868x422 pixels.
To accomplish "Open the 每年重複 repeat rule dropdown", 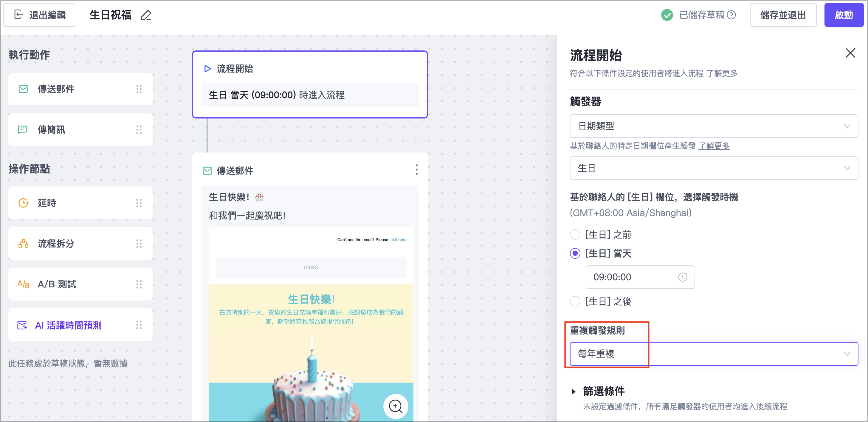I will pyautogui.click(x=714, y=354).
